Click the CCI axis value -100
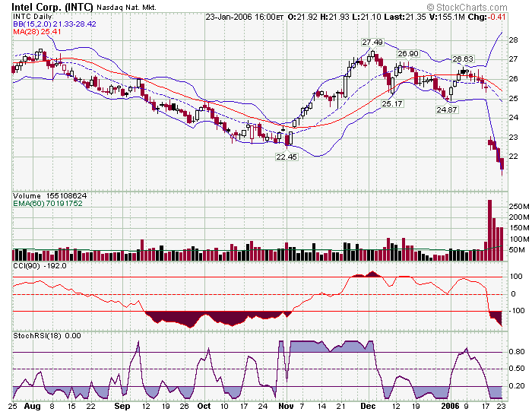The image size is (532, 415). coord(516,311)
